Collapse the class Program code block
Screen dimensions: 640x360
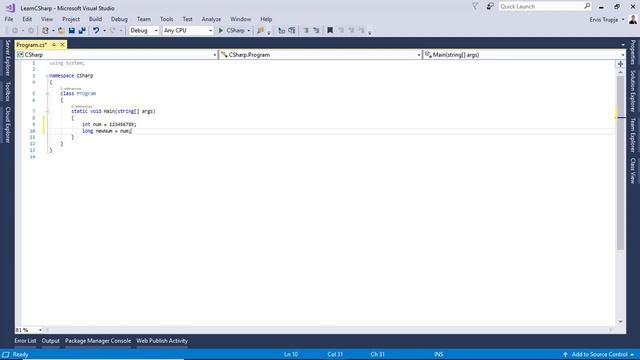pos(47,93)
